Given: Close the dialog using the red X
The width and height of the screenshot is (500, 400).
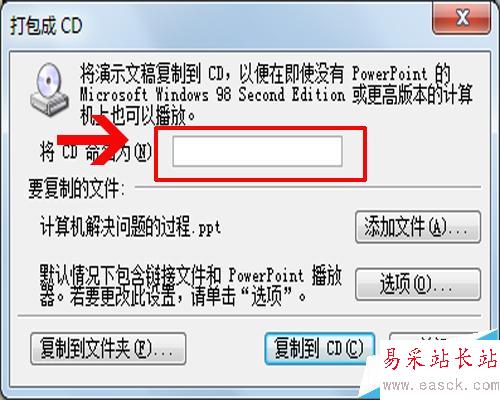Looking at the screenshot, I should click(x=462, y=17).
